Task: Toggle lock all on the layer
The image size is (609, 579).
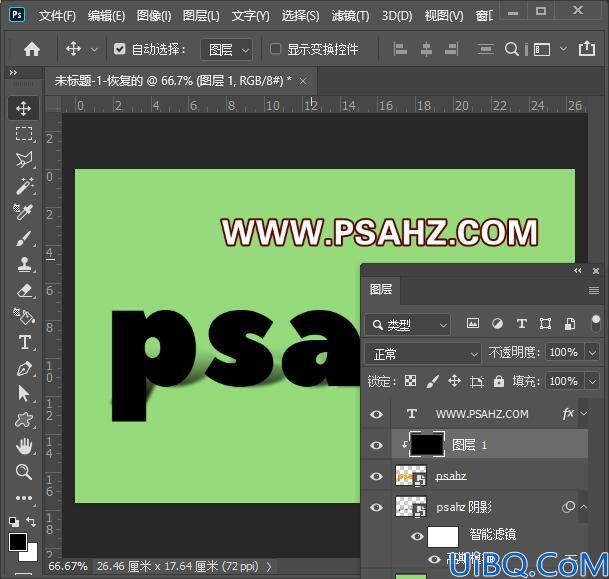Action: click(x=499, y=381)
